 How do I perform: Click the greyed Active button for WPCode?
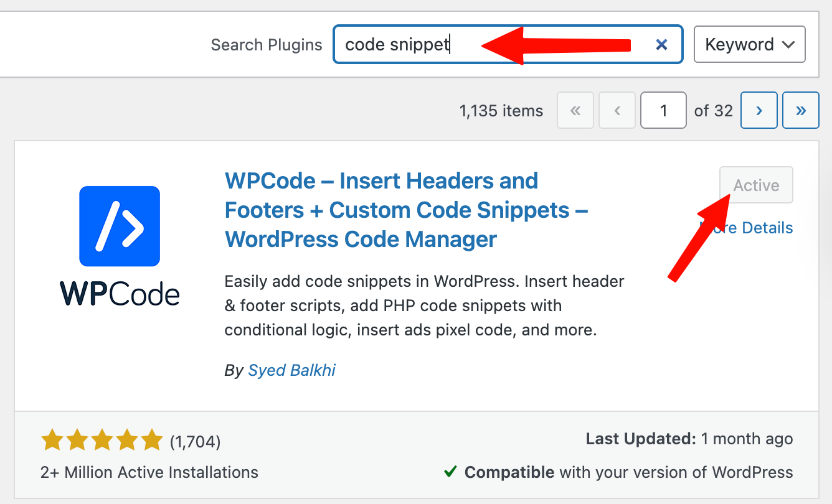[756, 185]
